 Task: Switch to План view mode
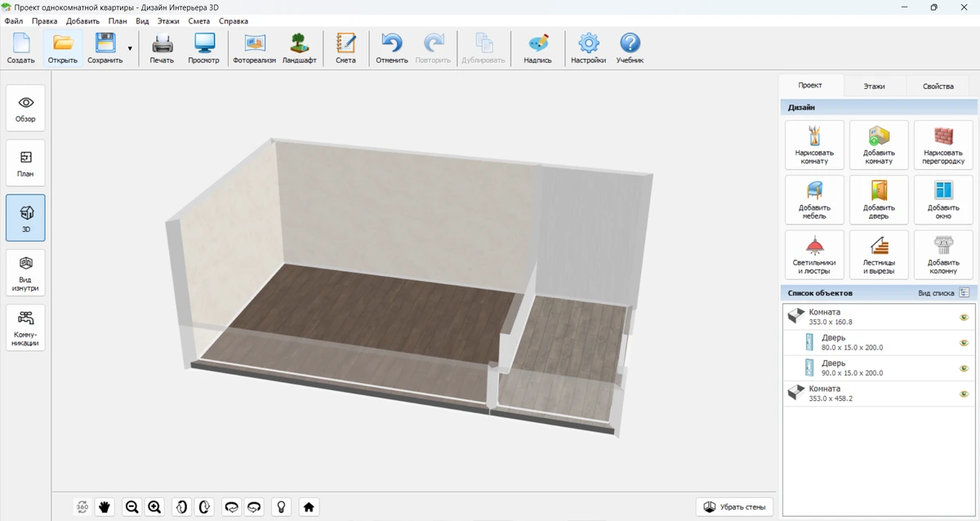pyautogui.click(x=25, y=163)
